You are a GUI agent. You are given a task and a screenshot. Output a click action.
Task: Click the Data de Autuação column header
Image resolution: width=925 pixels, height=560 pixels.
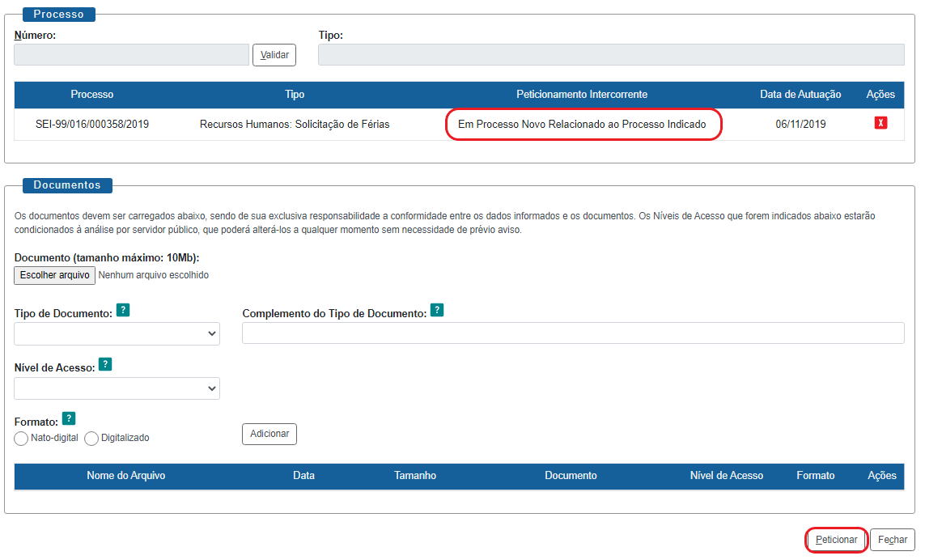click(x=800, y=95)
